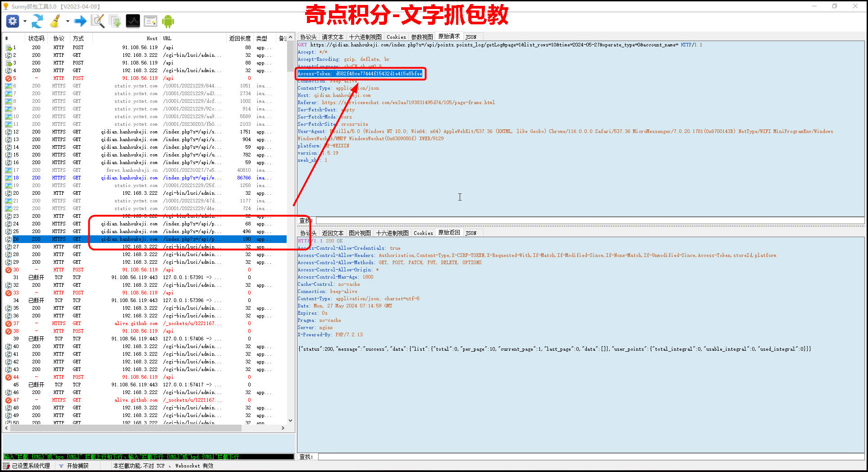The width and height of the screenshot is (868, 472).
Task: Click the GET request URL line
Action: [500, 45]
